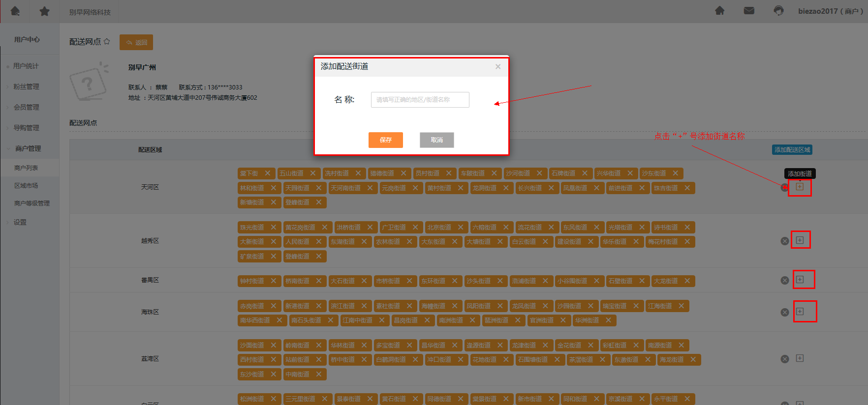Click the add street plus icon for 番禺区
The image size is (868, 405).
[x=800, y=280]
